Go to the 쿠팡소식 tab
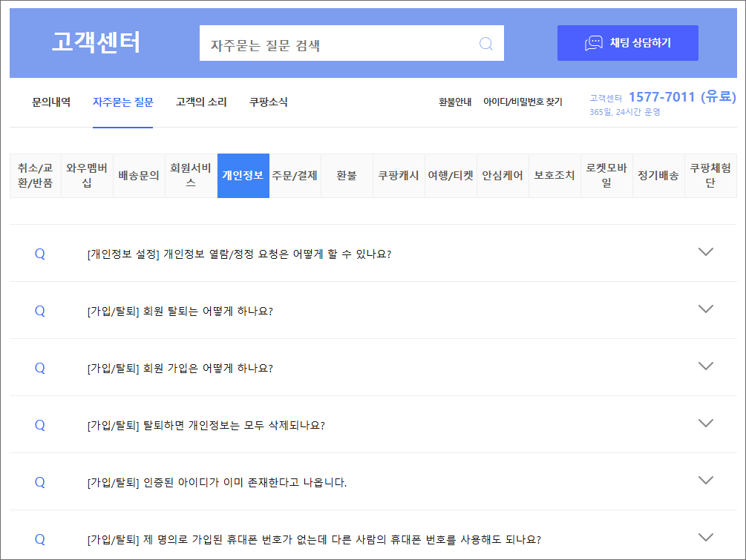This screenshot has height=560, width=746. pos(268,102)
